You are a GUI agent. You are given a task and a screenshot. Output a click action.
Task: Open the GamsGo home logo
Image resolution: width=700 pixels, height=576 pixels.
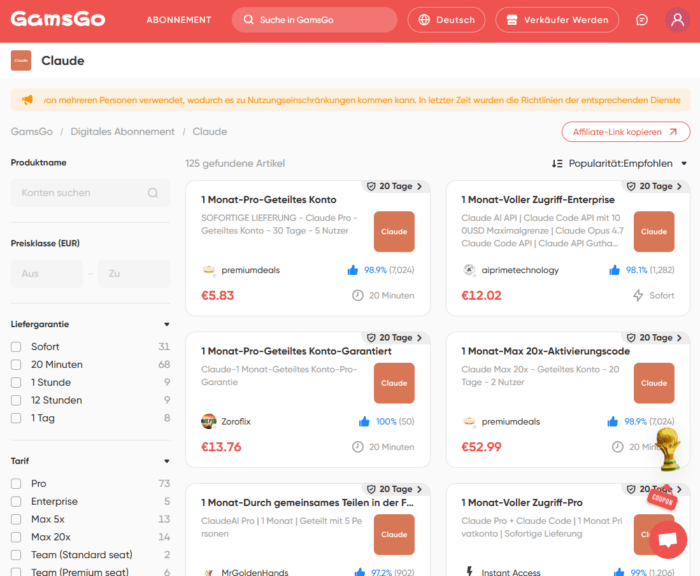(x=58, y=19)
